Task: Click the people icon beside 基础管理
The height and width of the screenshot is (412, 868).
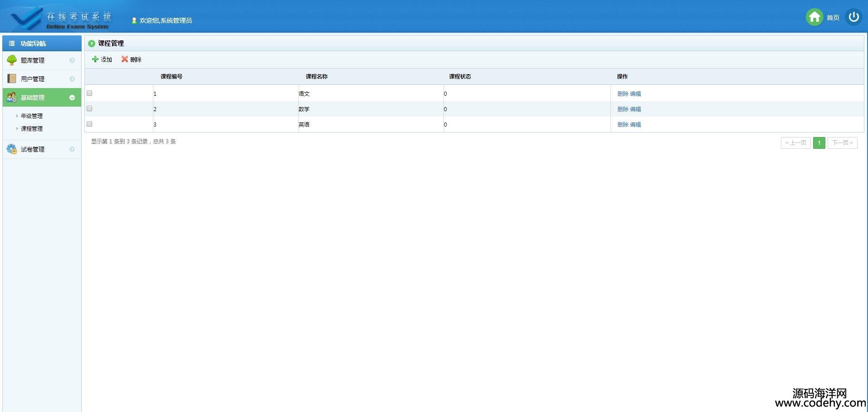Action: point(12,98)
